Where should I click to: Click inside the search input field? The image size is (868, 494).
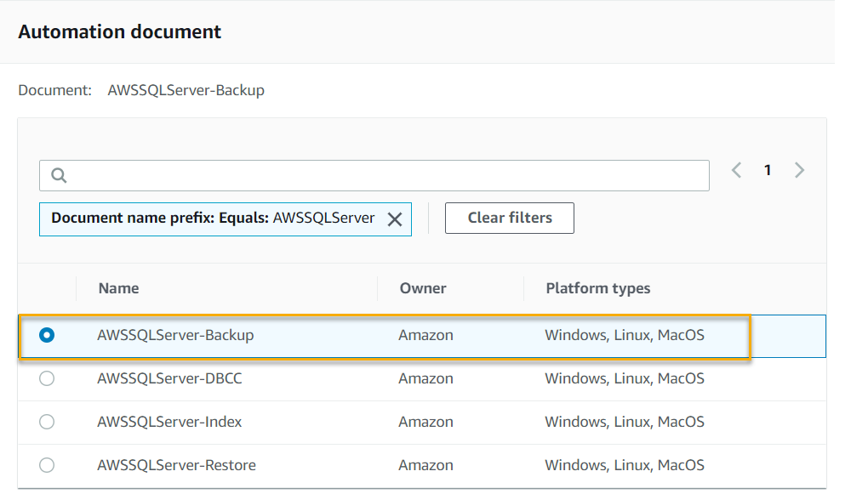374,175
